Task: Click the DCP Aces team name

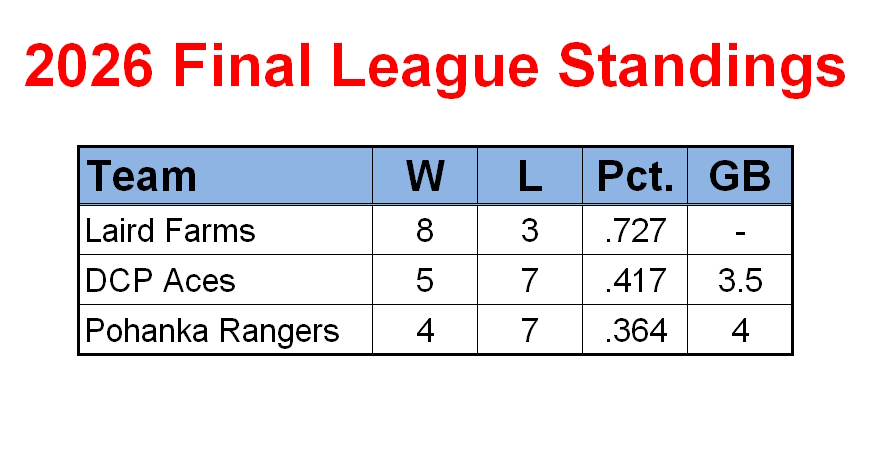Action: click(x=160, y=280)
